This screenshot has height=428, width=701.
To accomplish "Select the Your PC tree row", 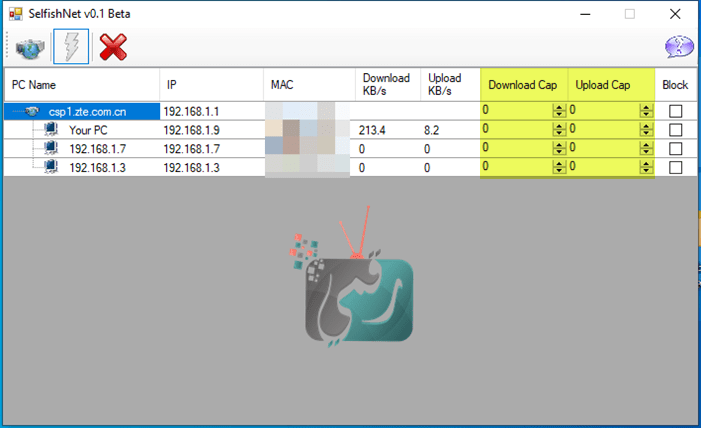I will (82, 130).
